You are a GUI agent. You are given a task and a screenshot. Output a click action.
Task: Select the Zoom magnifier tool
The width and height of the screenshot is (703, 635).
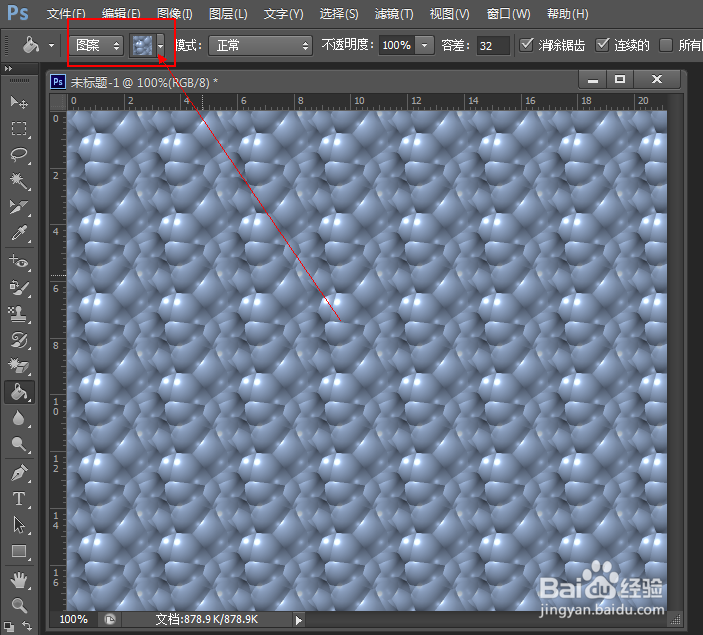point(19,605)
